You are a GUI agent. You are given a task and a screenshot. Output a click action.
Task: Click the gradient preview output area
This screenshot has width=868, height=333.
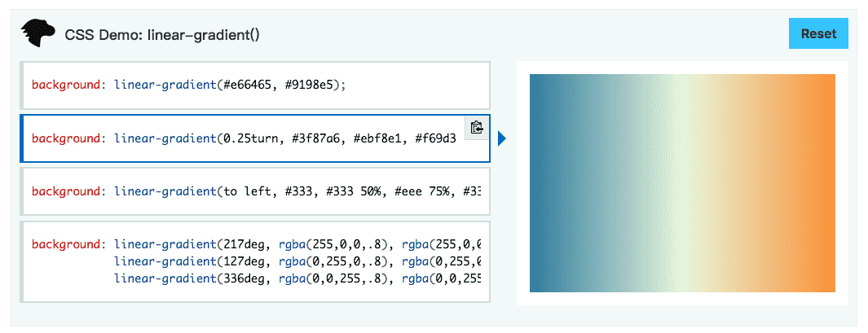682,182
